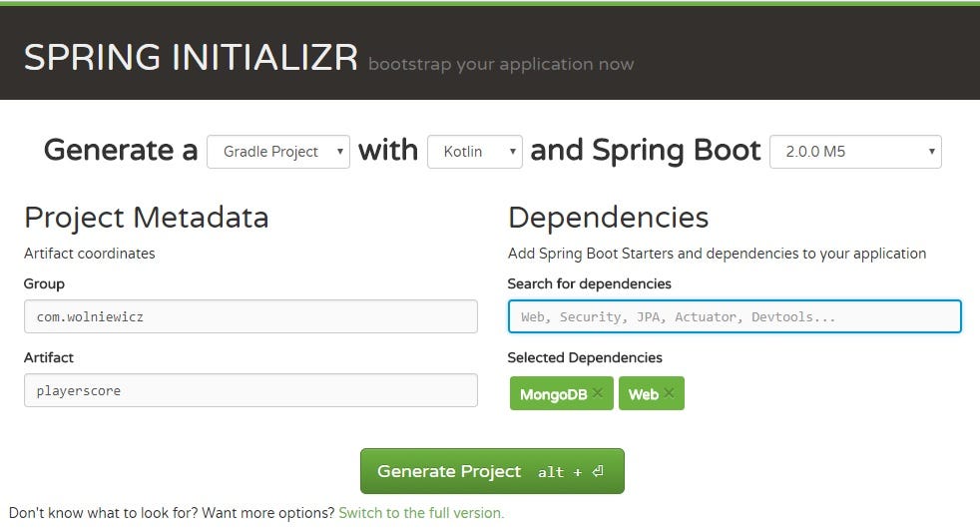Click the Dependencies heading
980x530 pixels.
[x=608, y=218]
